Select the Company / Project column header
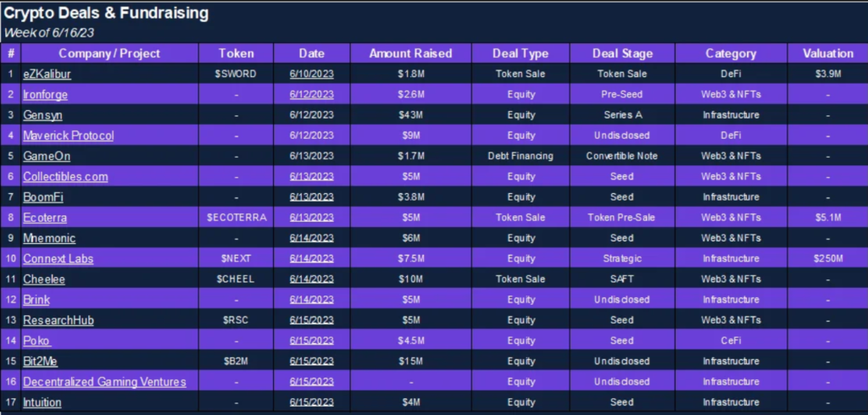The height and width of the screenshot is (415, 868). [109, 53]
